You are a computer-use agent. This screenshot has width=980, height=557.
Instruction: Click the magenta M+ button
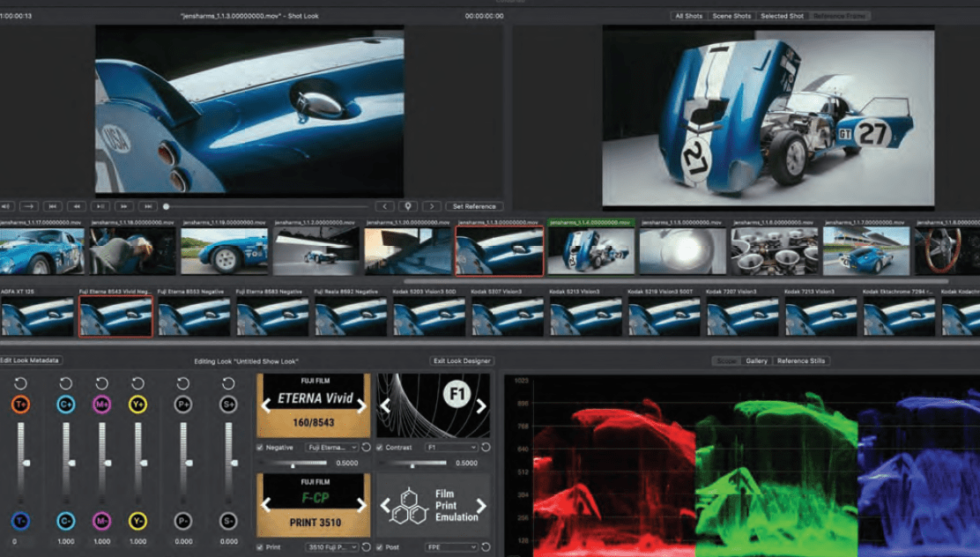[x=102, y=405]
